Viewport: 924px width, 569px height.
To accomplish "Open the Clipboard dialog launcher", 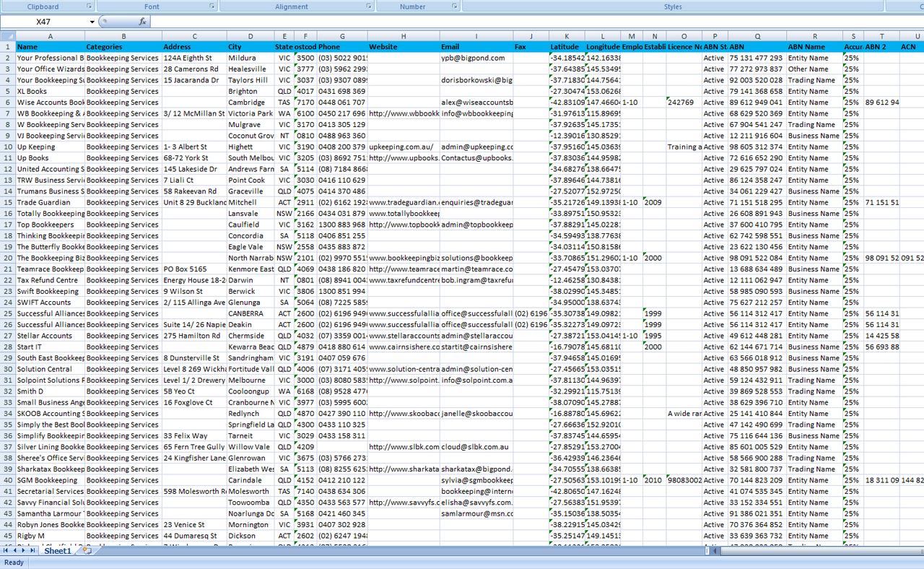I will click(90, 6).
